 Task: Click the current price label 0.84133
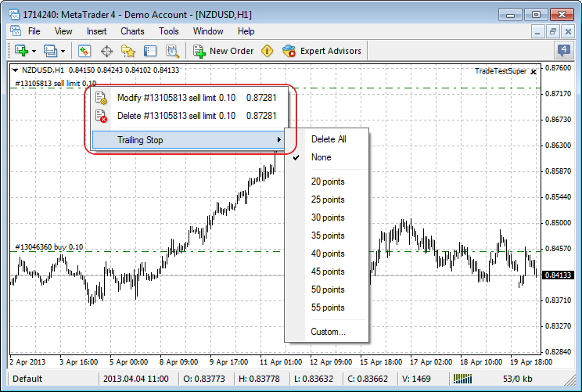pos(559,275)
